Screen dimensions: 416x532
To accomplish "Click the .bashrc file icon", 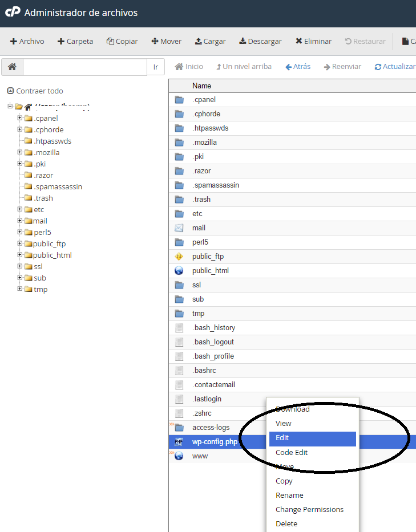I will 179,371.
